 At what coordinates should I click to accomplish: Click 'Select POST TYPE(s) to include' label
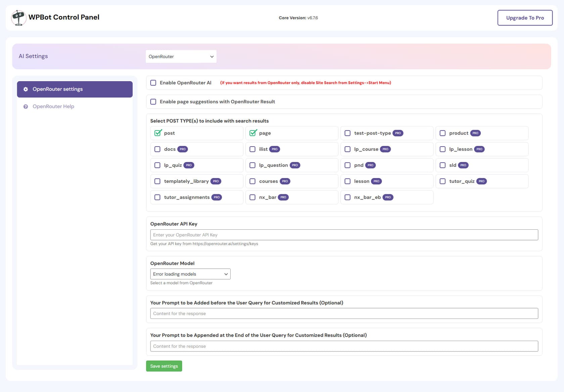point(209,121)
